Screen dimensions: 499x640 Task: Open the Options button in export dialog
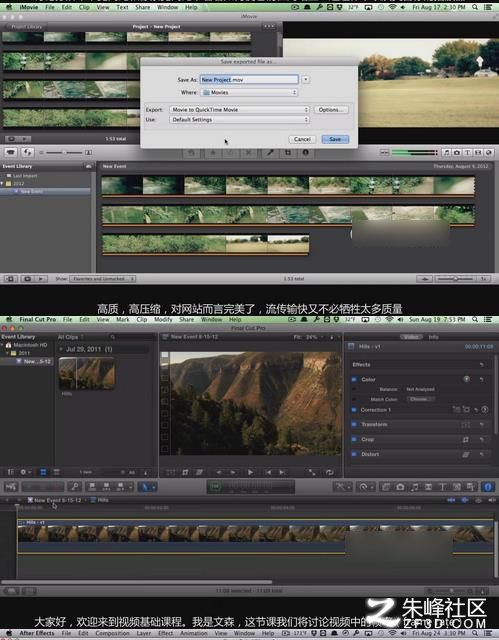click(331, 110)
